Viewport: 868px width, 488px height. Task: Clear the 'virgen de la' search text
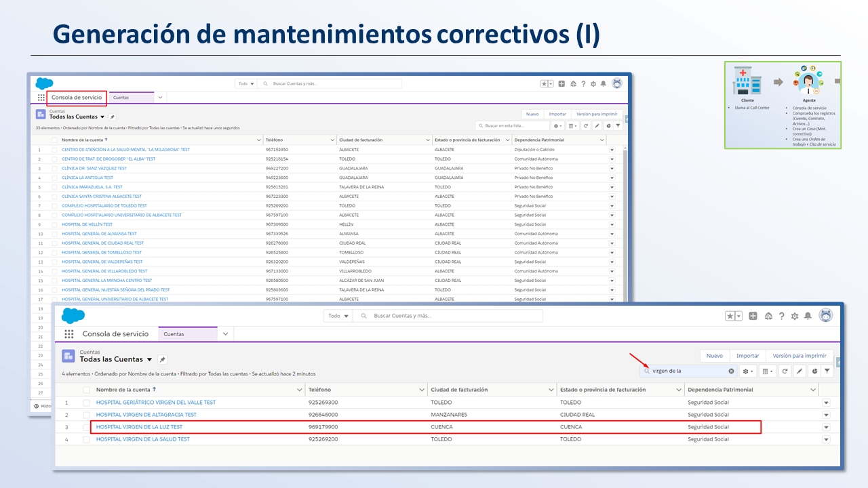coord(731,371)
